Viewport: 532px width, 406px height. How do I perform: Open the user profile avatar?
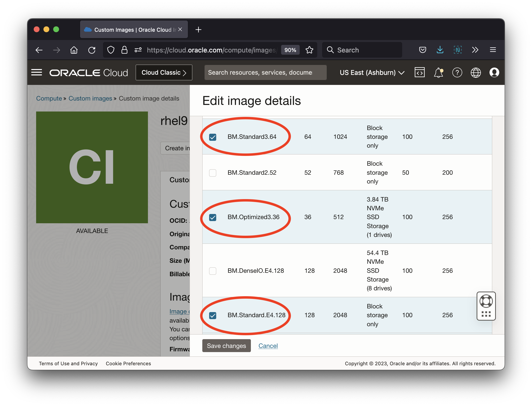point(494,72)
